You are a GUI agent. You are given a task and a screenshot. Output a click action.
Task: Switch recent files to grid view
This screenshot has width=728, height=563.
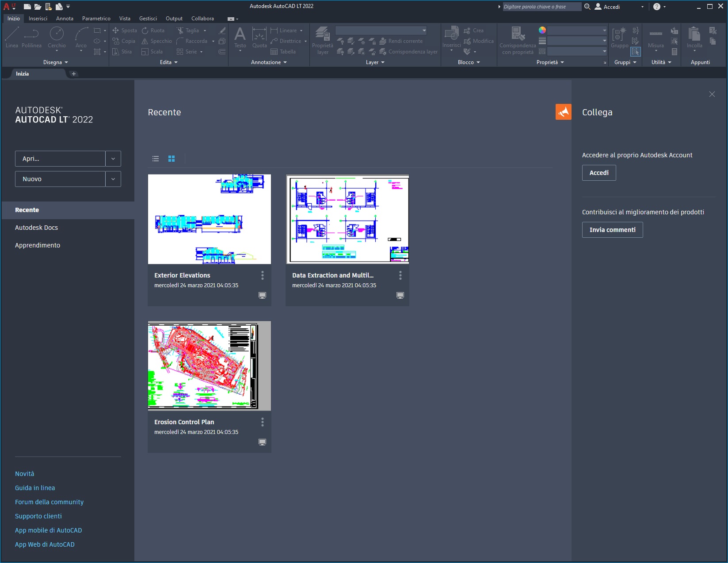pyautogui.click(x=172, y=159)
